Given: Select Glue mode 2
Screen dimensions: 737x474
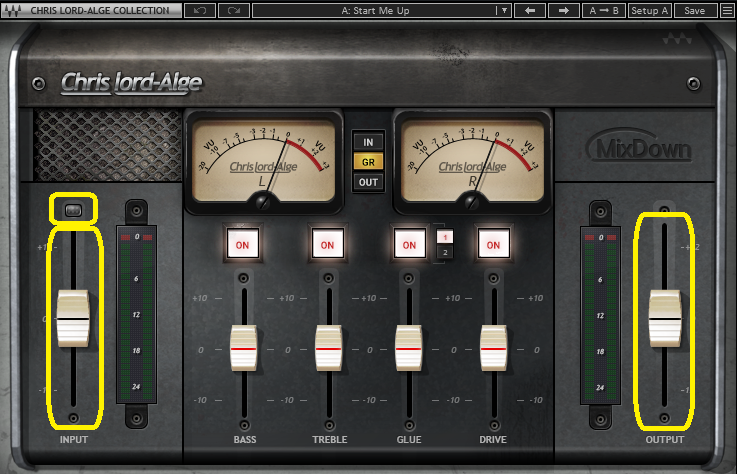Looking at the screenshot, I should click(x=444, y=252).
